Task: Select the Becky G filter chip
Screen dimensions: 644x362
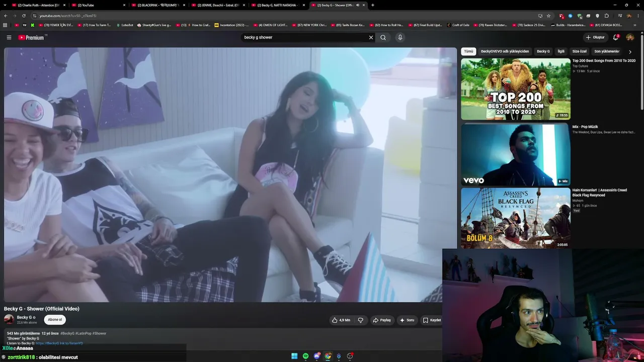Action: coord(543,51)
